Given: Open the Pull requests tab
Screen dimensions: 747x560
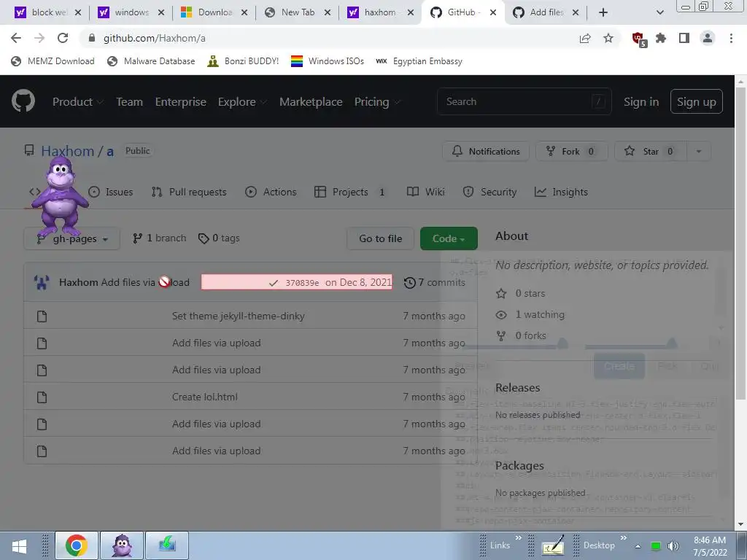Looking at the screenshot, I should [x=189, y=192].
